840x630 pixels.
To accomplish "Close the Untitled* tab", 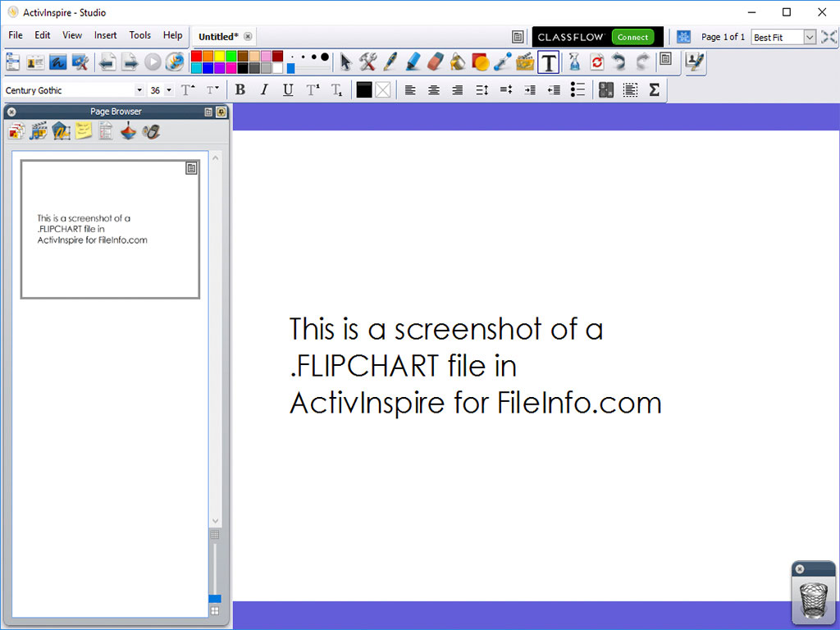I will [x=248, y=36].
